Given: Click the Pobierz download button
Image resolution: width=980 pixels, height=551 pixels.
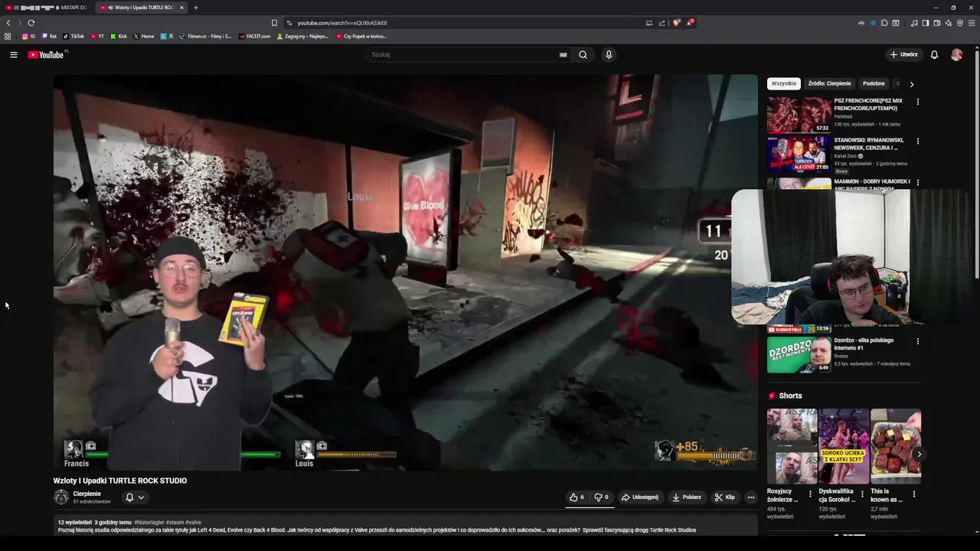Looking at the screenshot, I should (x=687, y=497).
